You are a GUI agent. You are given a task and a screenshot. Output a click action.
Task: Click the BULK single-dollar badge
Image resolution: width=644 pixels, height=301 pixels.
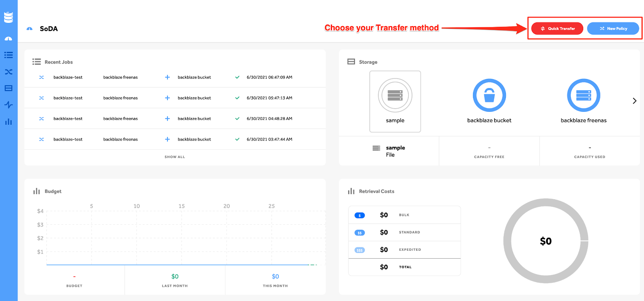(359, 215)
